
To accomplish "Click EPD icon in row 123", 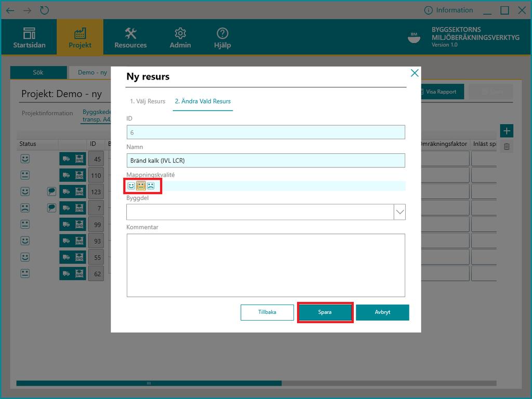I will pyautogui.click(x=79, y=191).
